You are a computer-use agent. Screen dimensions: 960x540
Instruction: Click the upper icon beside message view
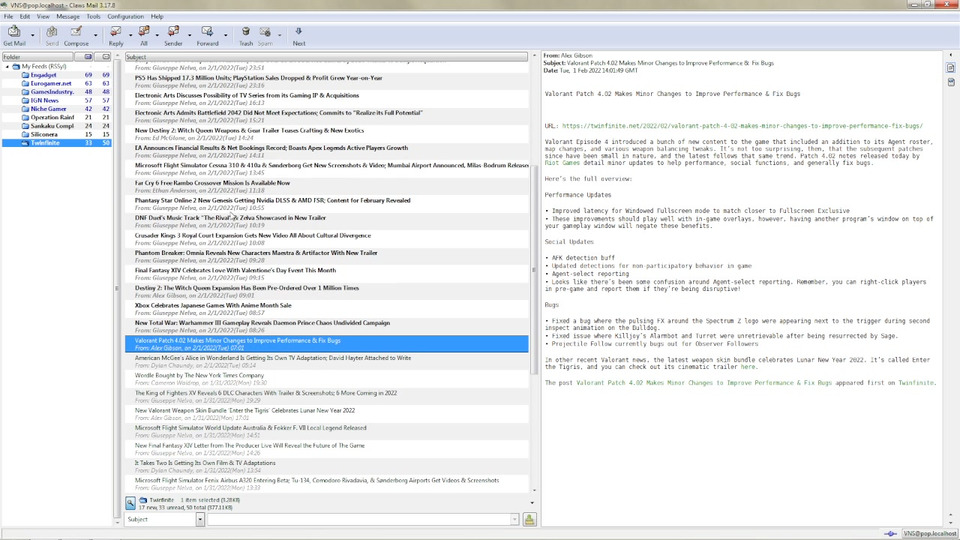pyautogui.click(x=951, y=68)
